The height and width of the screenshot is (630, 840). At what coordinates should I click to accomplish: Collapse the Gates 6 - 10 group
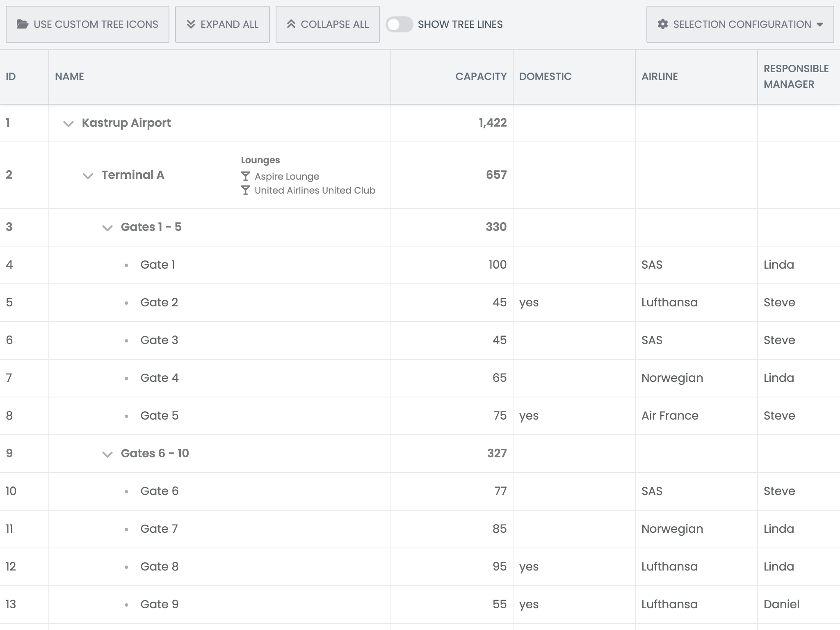pyautogui.click(x=107, y=454)
